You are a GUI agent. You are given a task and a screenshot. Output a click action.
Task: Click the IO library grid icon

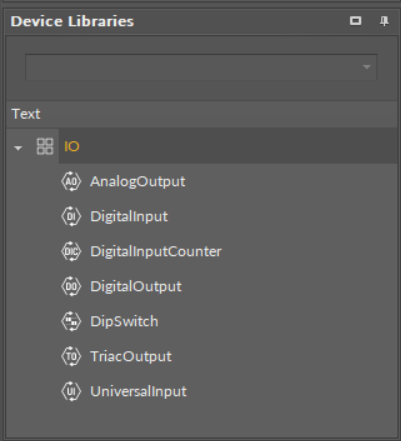click(x=45, y=146)
